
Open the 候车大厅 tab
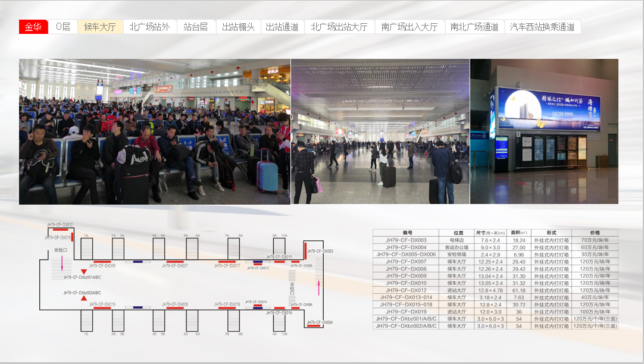(x=100, y=27)
